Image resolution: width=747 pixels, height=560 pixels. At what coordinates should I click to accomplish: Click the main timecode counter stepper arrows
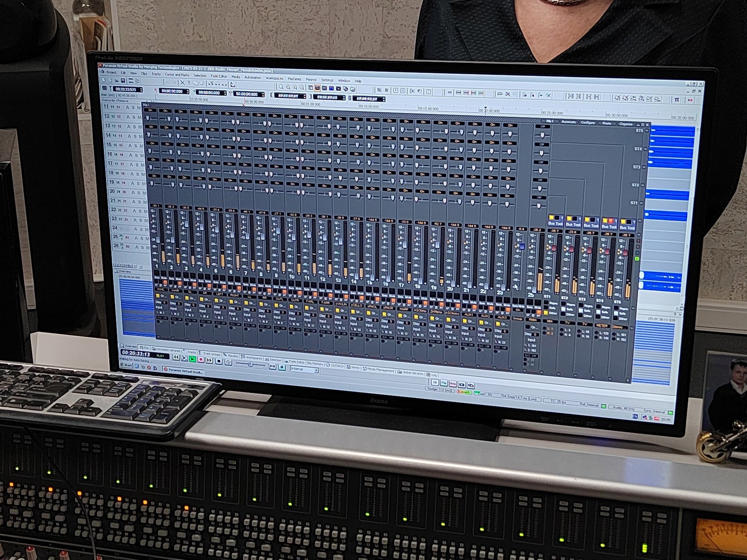tap(142, 90)
